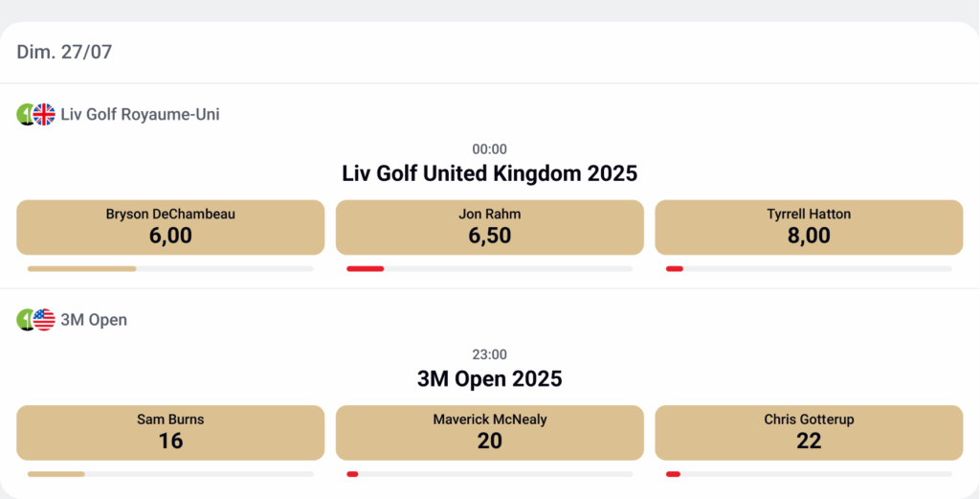This screenshot has width=980, height=499.
Task: Click the golf icon beside 3M Open
Action: 25,320
